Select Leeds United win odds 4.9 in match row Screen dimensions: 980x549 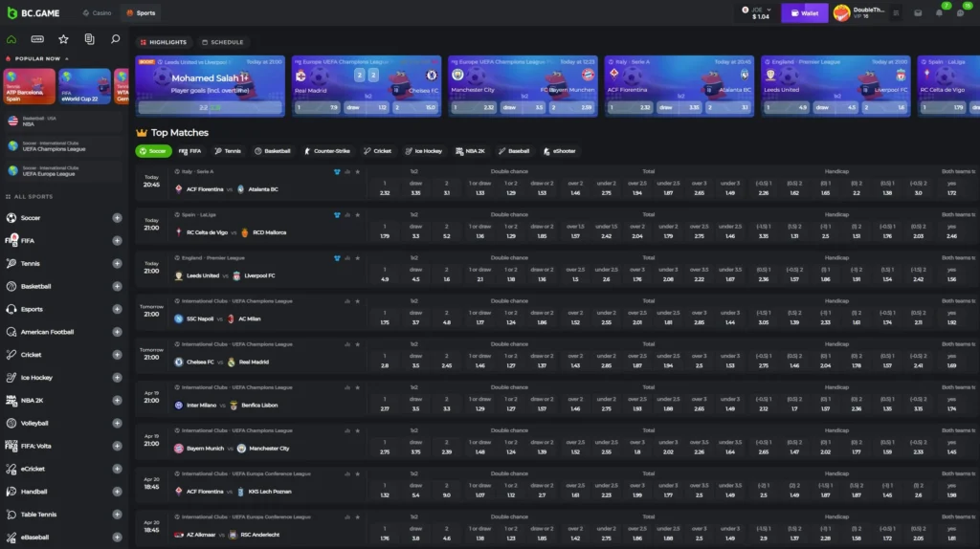(385, 274)
